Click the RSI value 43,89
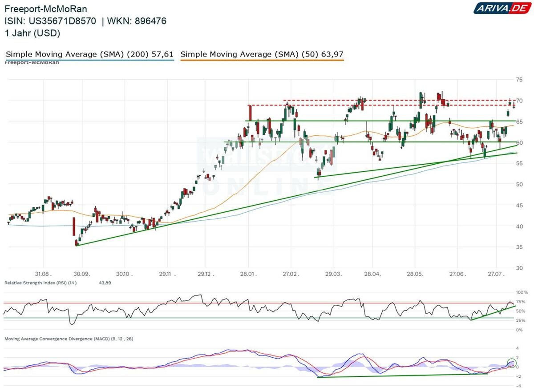534x392 pixels. [x=105, y=283]
